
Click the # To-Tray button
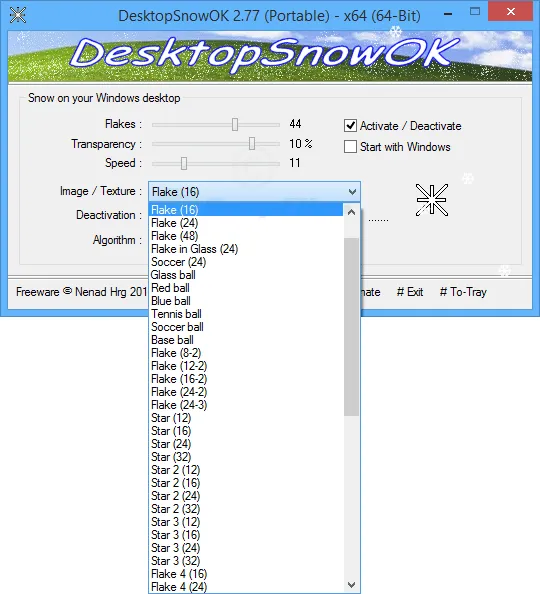pyautogui.click(x=463, y=292)
